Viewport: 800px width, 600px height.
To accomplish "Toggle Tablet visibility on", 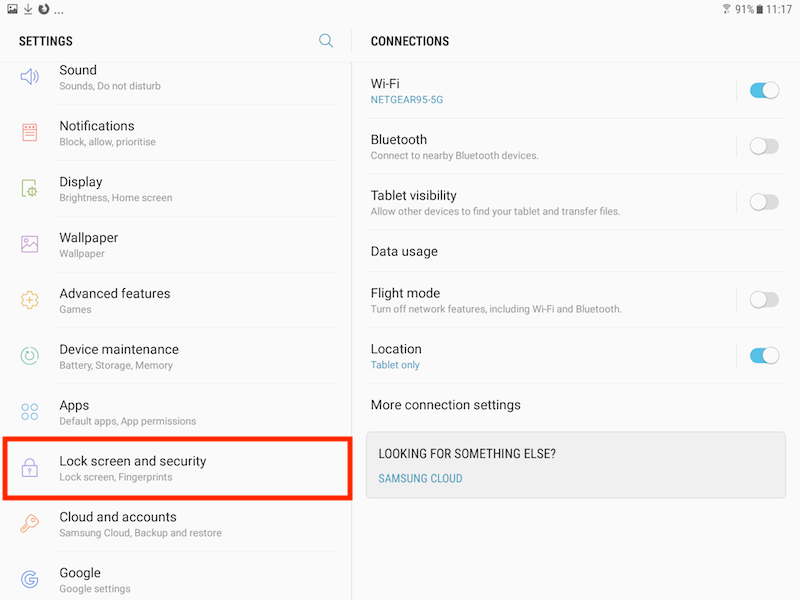I will click(764, 202).
